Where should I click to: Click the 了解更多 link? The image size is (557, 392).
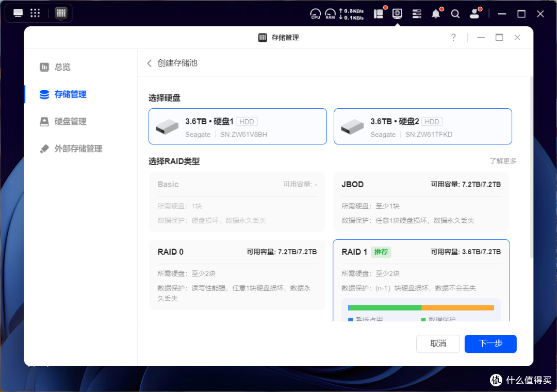click(x=503, y=161)
